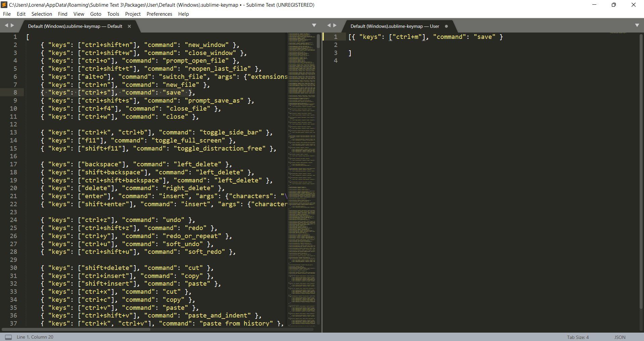Click line number 1 in right pane gutter
This screenshot has height=341, width=644.
pos(336,37)
